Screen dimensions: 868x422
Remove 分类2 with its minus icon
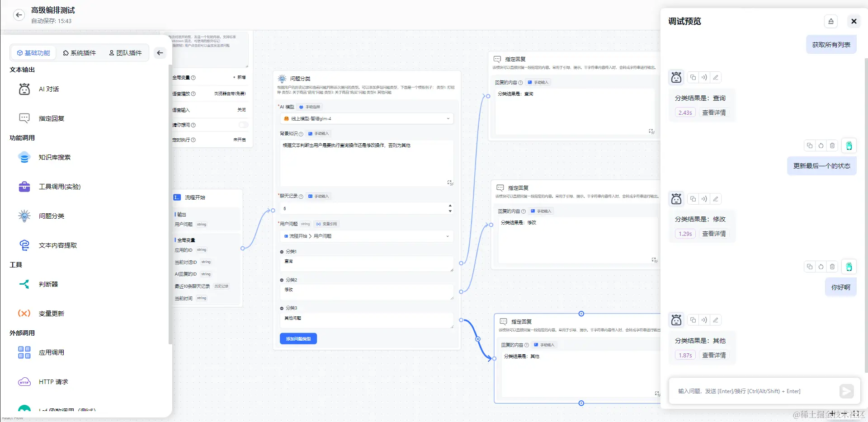click(x=282, y=280)
